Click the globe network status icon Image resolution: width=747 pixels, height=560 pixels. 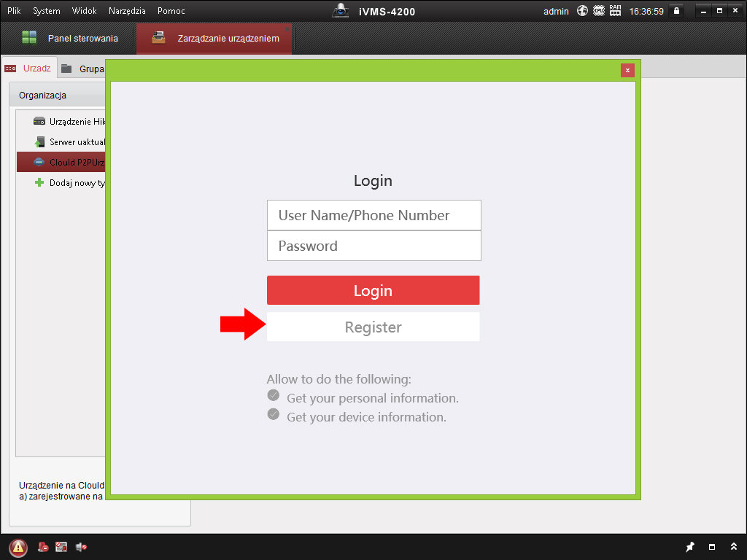tap(582, 11)
